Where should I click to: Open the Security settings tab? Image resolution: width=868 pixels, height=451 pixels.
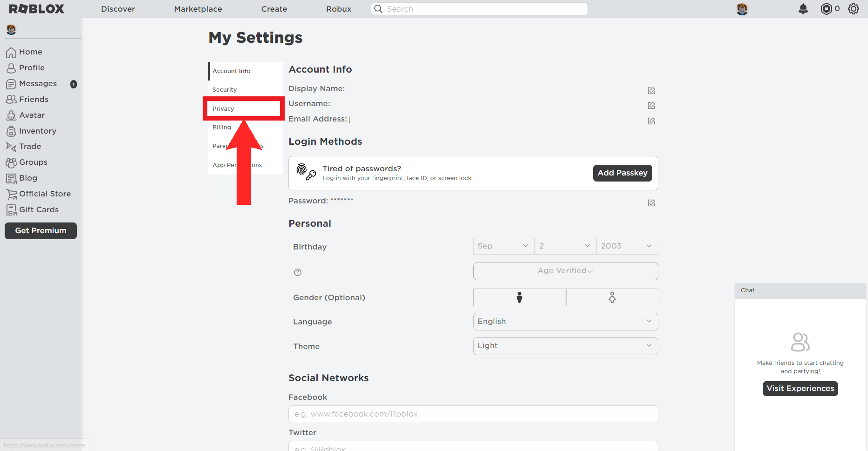225,90
